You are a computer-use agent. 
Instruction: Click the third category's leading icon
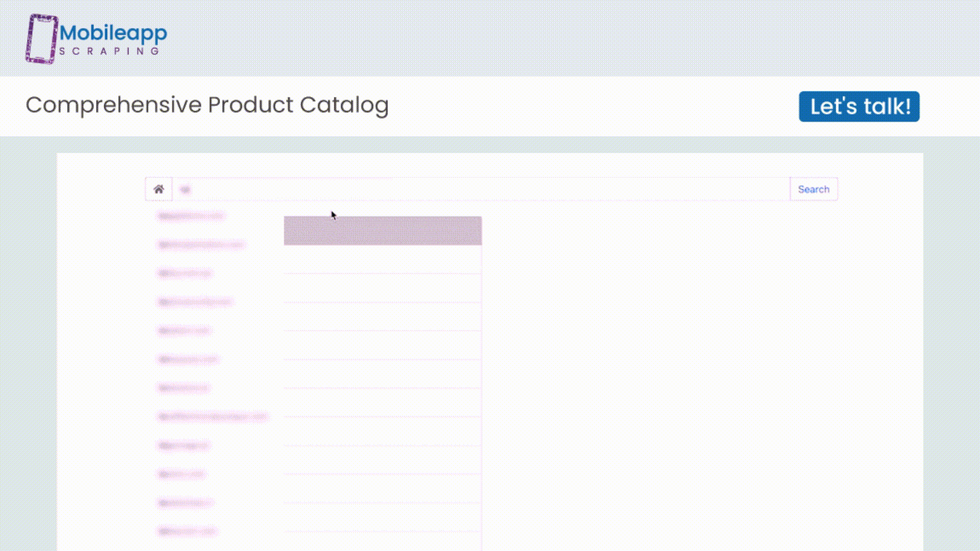163,273
